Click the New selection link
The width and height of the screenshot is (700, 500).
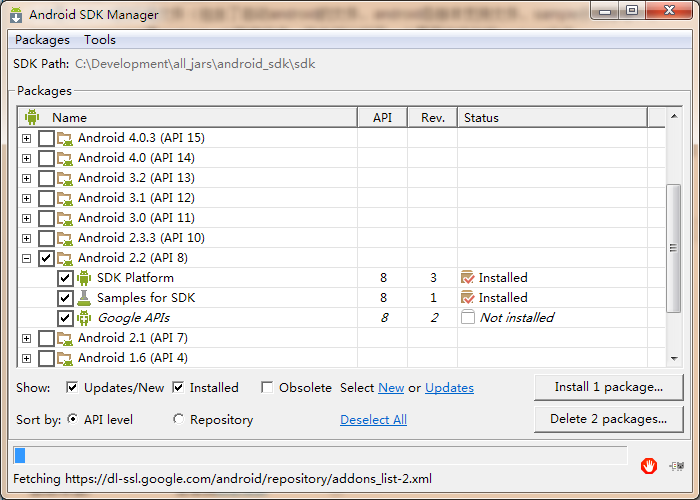click(391, 388)
